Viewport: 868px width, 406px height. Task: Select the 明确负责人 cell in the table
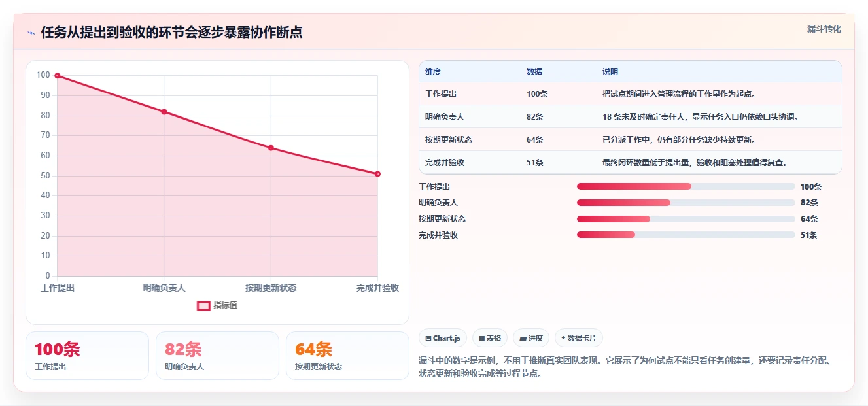[x=445, y=117]
